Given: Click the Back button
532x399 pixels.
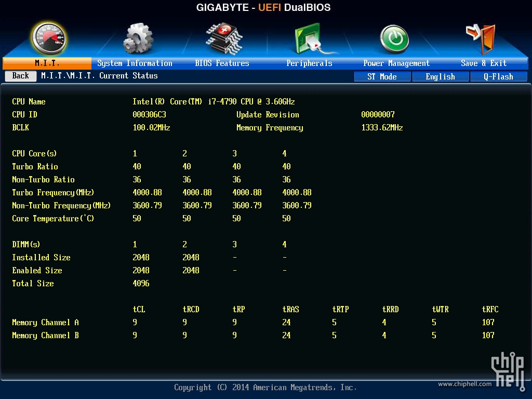Looking at the screenshot, I should (x=21, y=76).
